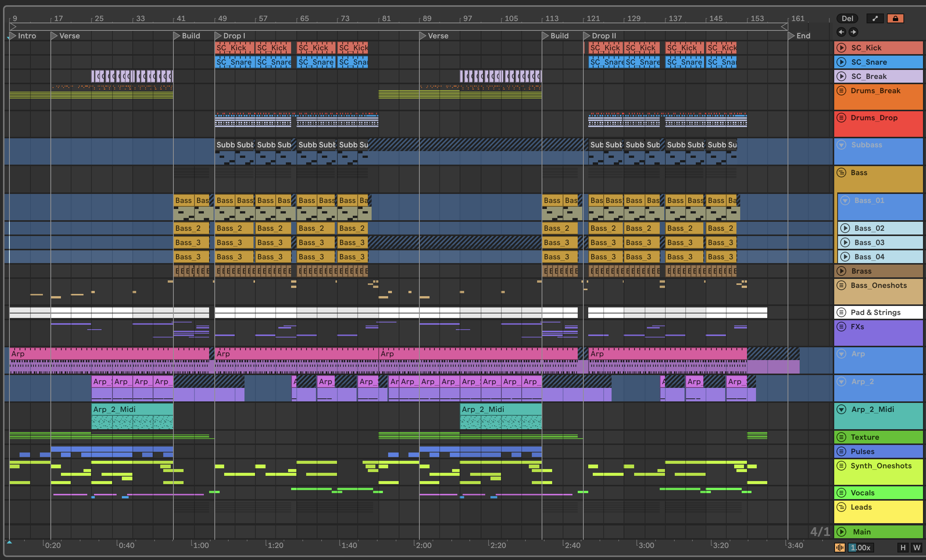The height and width of the screenshot is (560, 926).
Task: Fold the Bass group track
Action: 842,173
